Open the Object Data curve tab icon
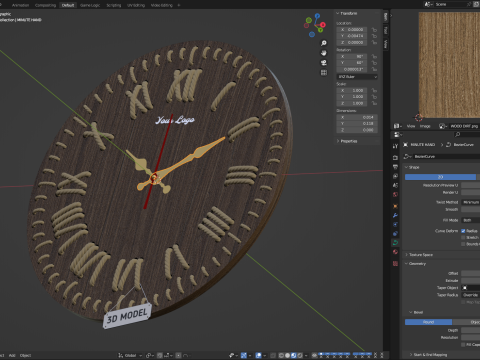The width and height of the screenshot is (480, 360). point(395,243)
